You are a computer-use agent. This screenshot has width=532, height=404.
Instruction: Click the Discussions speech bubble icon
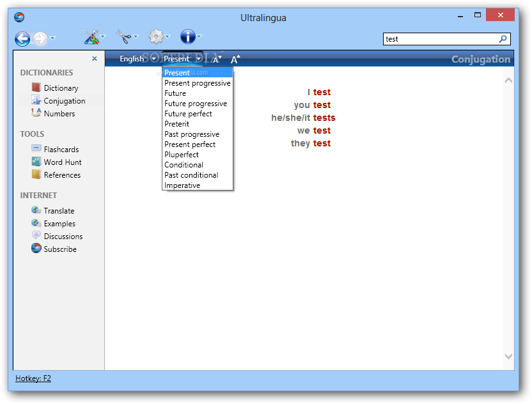click(x=36, y=235)
